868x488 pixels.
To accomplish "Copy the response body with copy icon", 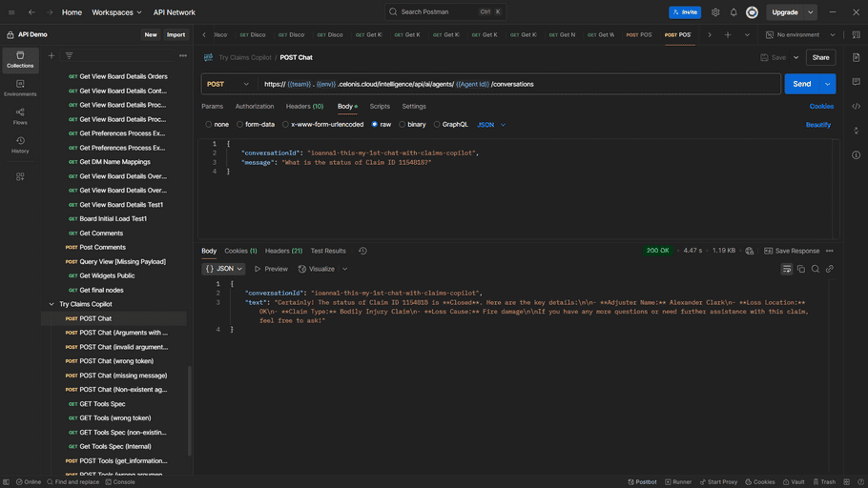I will (801, 269).
